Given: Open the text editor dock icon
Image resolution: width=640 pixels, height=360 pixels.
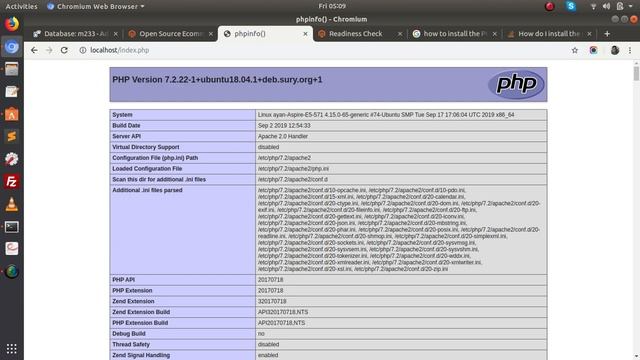Looking at the screenshot, I should click(11, 92).
